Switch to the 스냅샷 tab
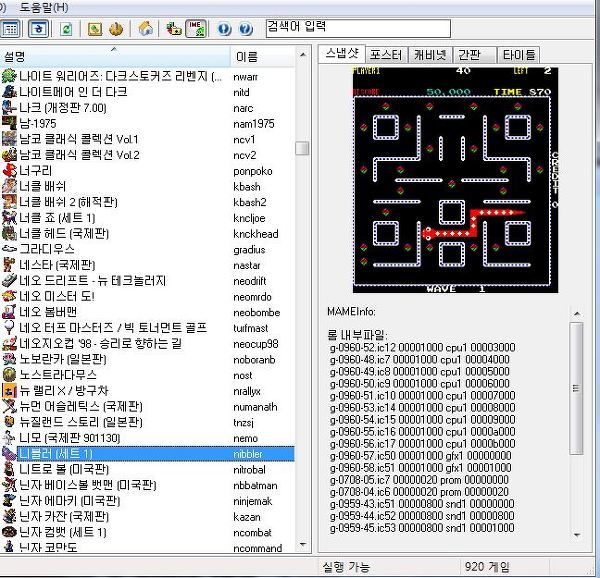 tap(342, 54)
